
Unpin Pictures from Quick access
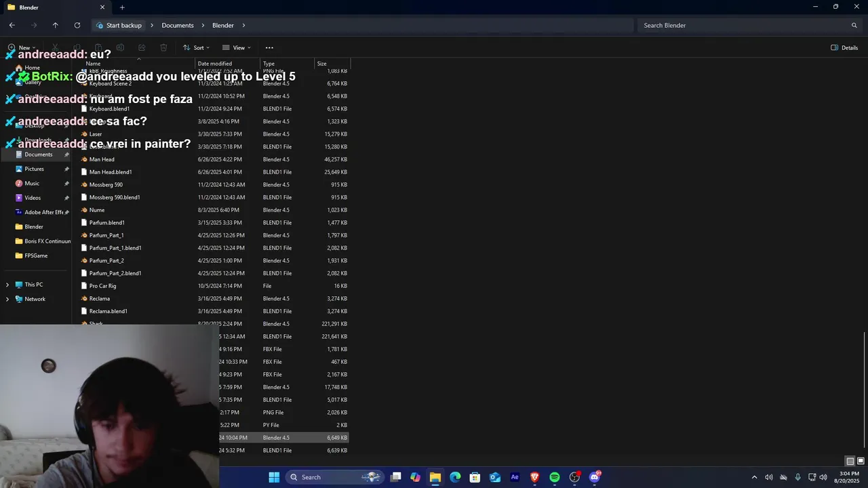[66, 169]
